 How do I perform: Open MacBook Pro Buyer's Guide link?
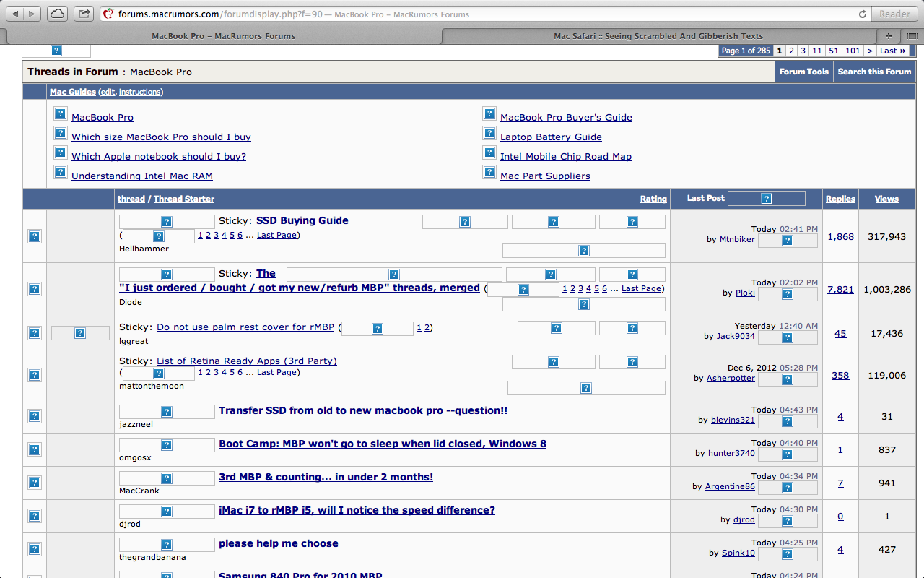coord(566,117)
